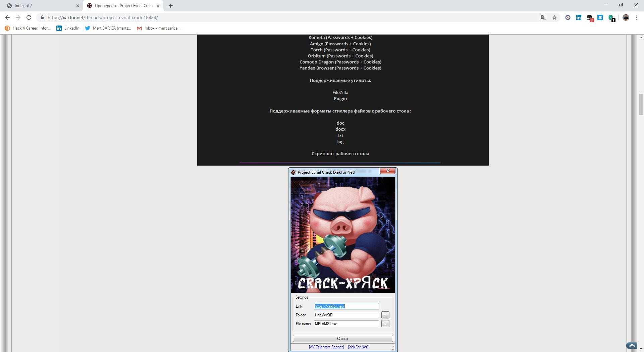Open the extension with red badge 3
644x352 pixels.
click(x=590, y=18)
